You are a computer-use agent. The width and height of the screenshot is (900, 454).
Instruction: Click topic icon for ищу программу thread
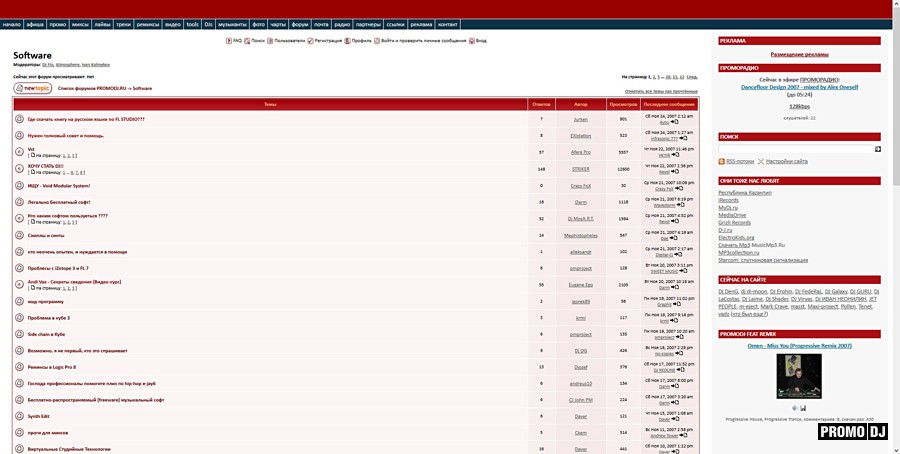[x=19, y=301]
